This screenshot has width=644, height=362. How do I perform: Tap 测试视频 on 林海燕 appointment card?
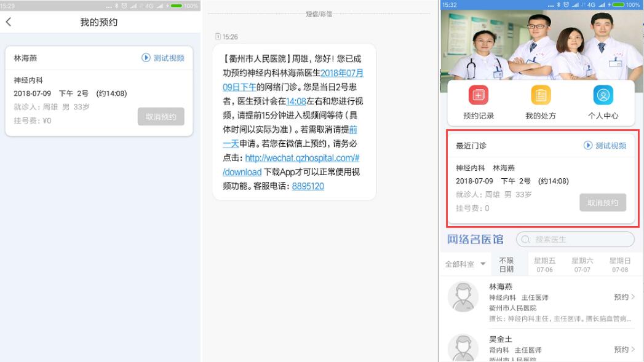163,58
